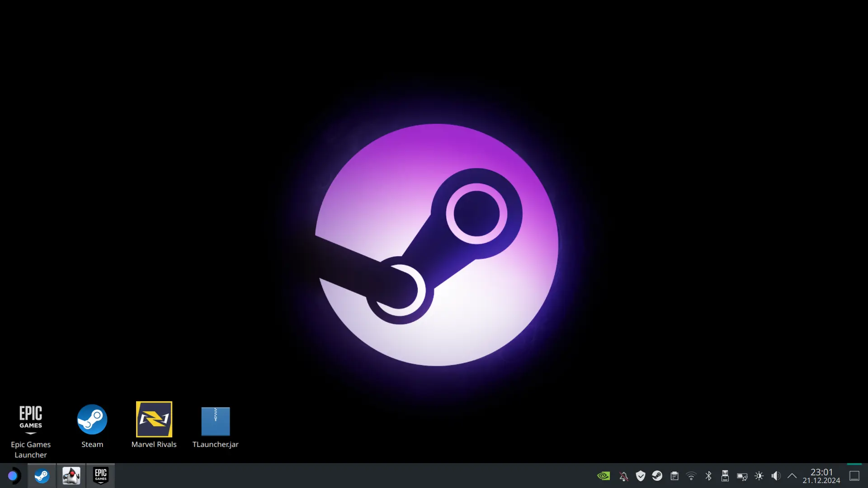
Task: Open Bluetooth settings from the tray
Action: tap(708, 476)
